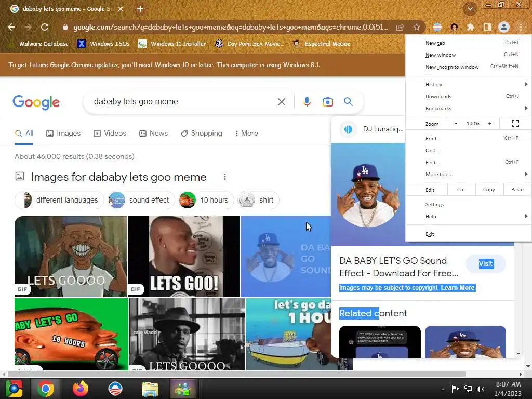Click Cut in the Edit row

point(461,189)
